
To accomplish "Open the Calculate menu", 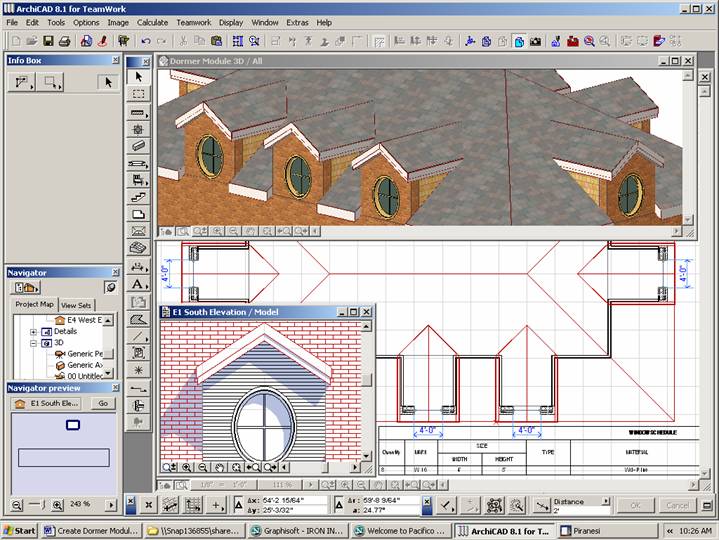I will (153, 22).
